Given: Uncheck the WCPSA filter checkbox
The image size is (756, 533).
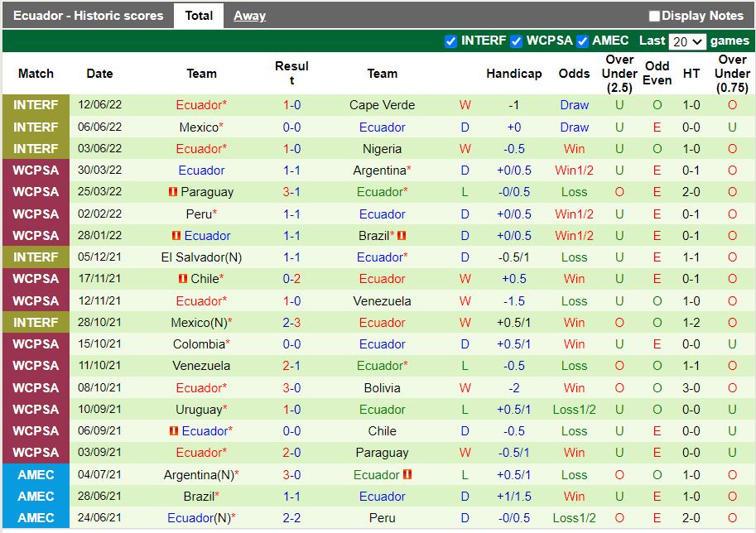Looking at the screenshot, I should click(517, 41).
